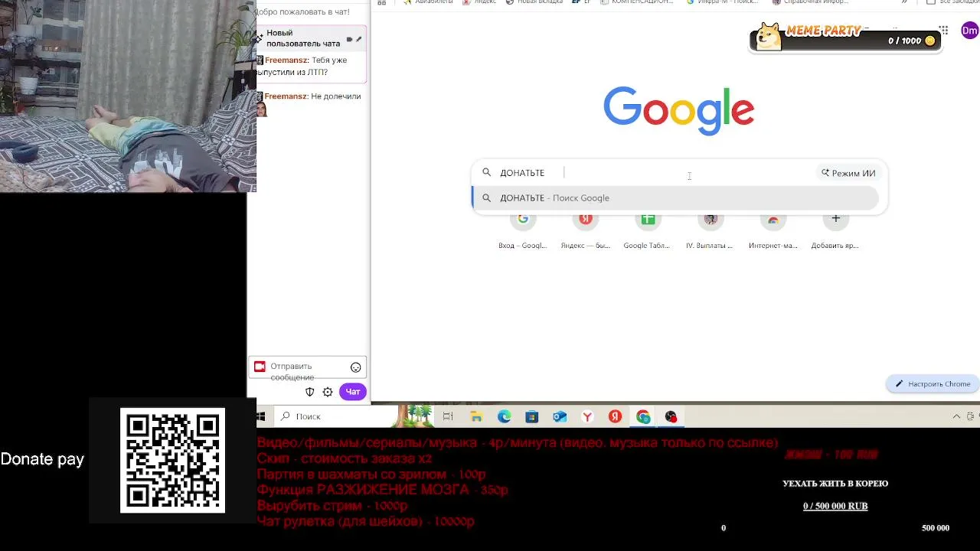Click Настроить Chrome button
980x551 pixels.
(933, 384)
